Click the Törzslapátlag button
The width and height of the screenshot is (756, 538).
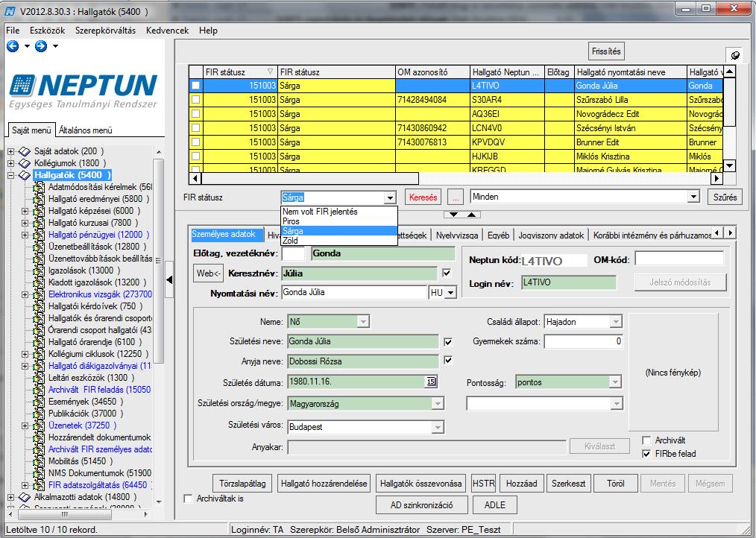click(242, 484)
